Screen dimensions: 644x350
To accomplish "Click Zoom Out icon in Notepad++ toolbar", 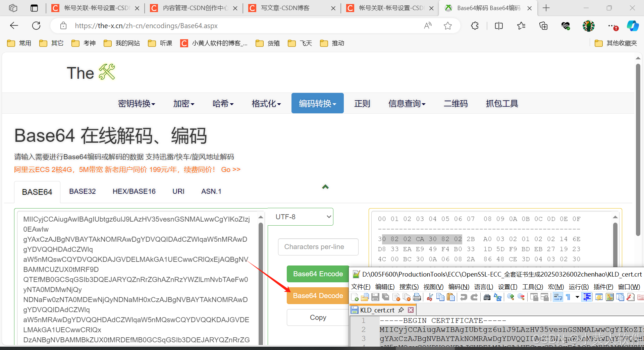I will pos(521,297).
